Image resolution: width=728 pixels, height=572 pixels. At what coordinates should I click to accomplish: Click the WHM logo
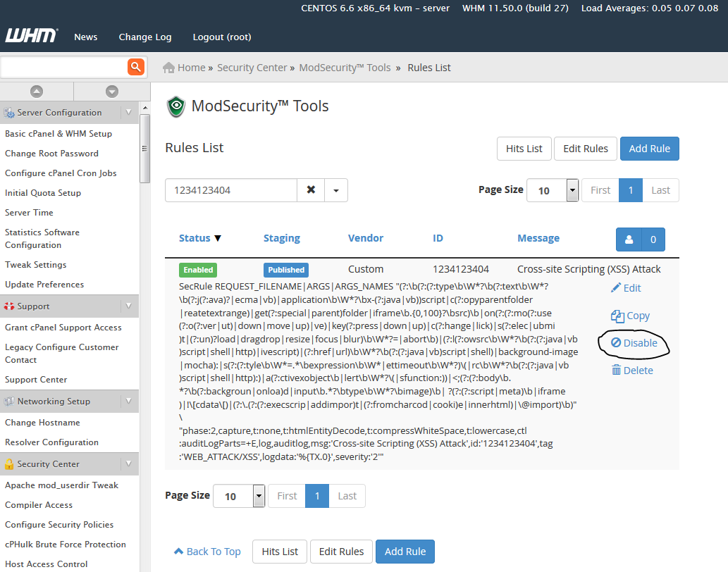tap(31, 37)
